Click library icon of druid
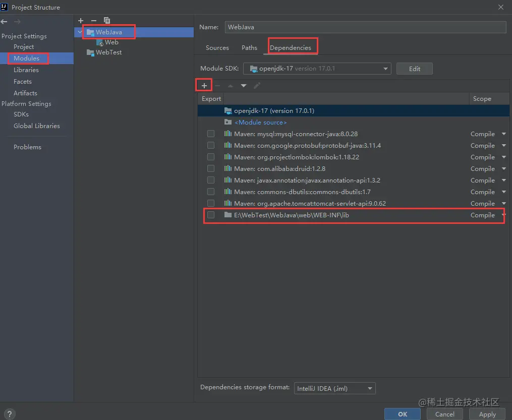 pyautogui.click(x=228, y=168)
